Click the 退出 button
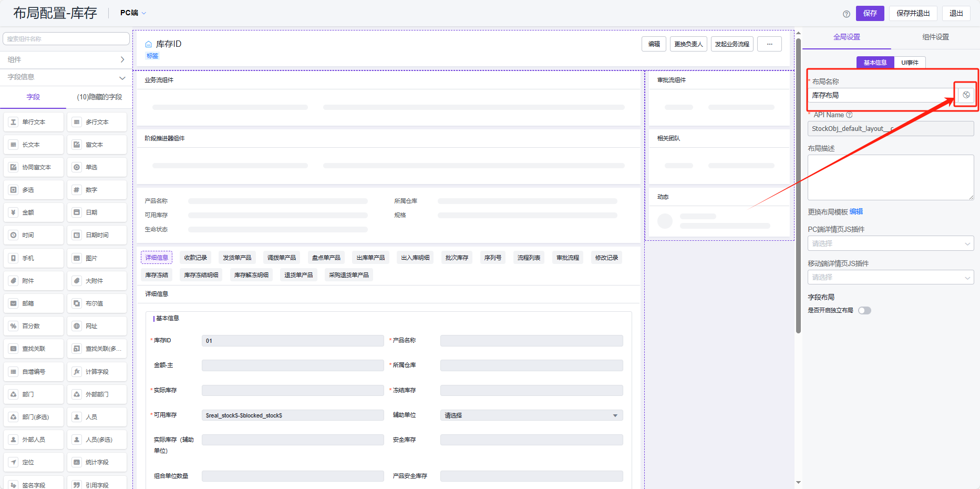 [x=956, y=14]
